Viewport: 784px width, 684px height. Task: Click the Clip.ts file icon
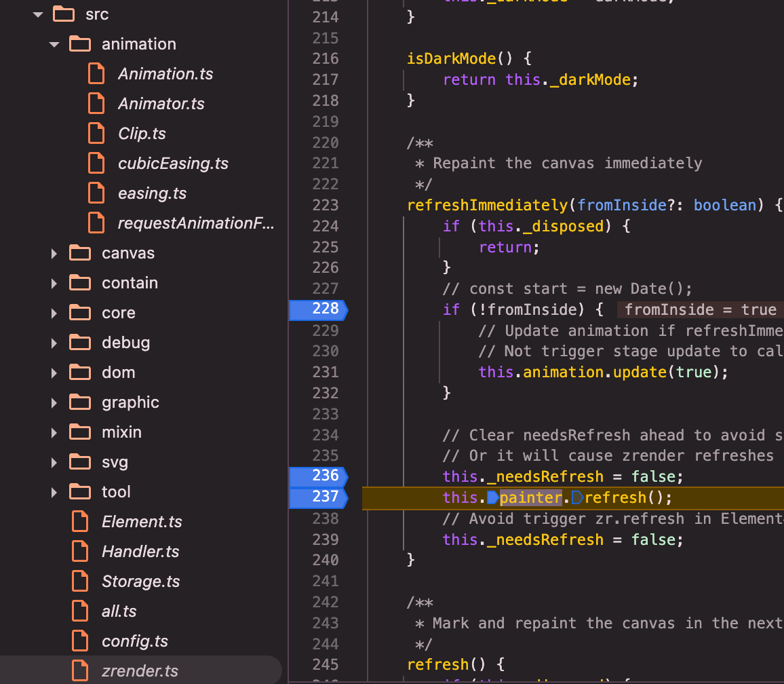point(96,133)
